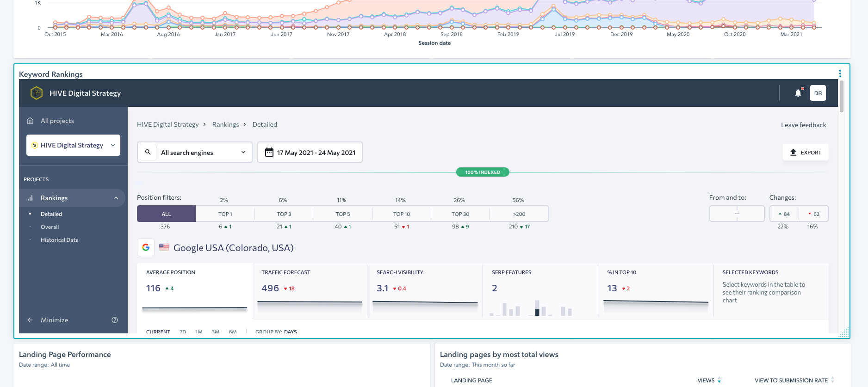
Task: Click the EXPORT button
Action: 806,152
